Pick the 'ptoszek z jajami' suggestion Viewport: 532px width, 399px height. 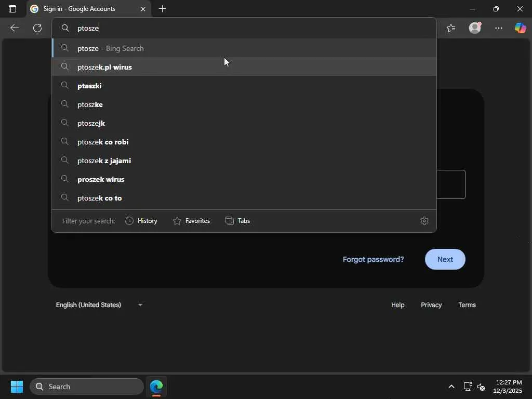[244, 161]
